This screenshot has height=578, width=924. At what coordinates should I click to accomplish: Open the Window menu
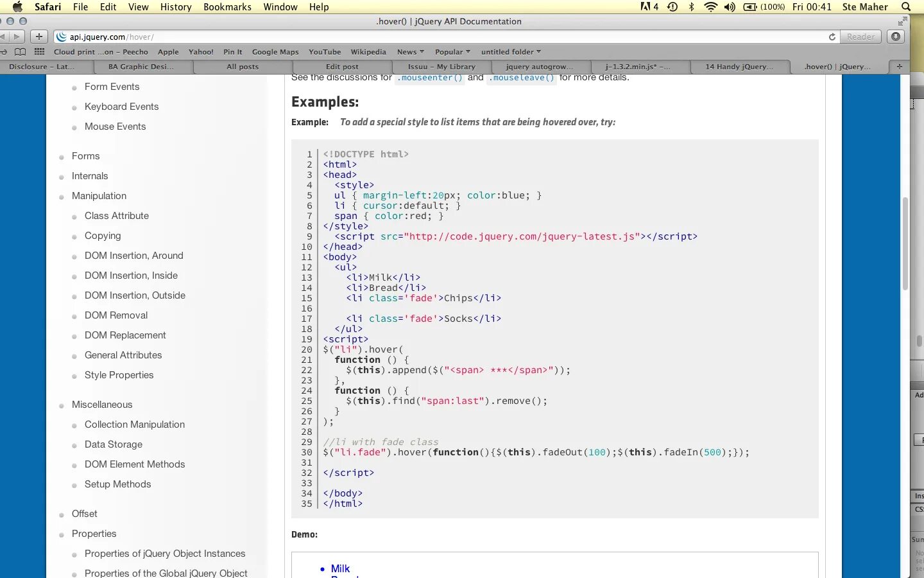pos(280,6)
